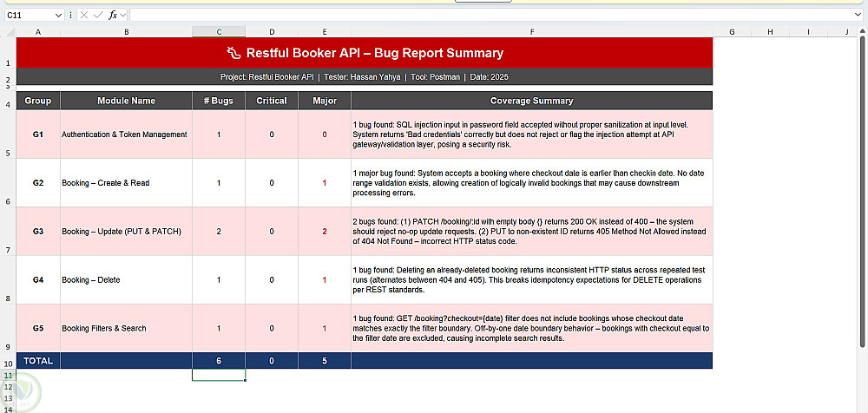Confirm entry with the checkmark formula icon
The height and width of the screenshot is (413, 868).
tap(98, 15)
